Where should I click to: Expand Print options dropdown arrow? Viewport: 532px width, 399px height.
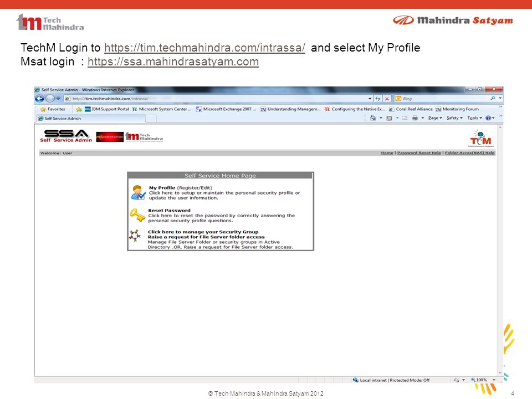[423, 118]
